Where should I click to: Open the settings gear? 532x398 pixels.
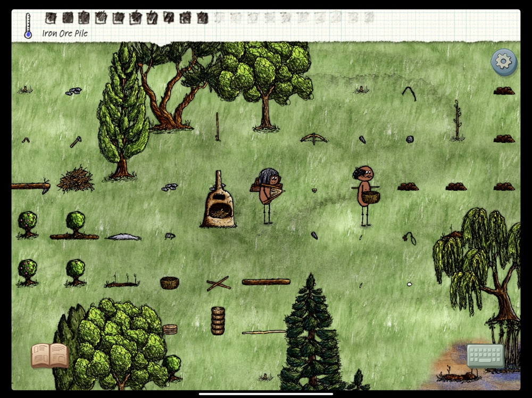(504, 62)
